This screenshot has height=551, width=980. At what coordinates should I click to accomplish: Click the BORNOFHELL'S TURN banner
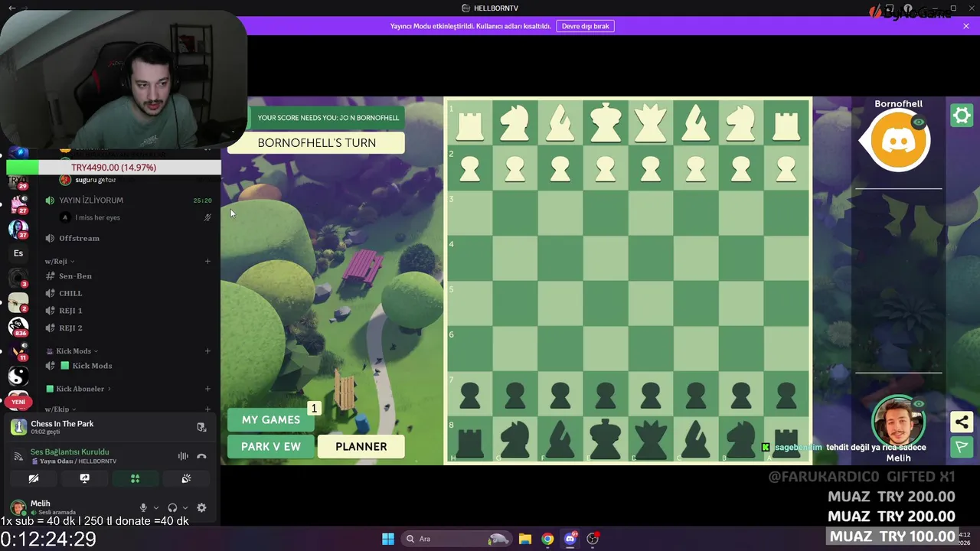[316, 143]
